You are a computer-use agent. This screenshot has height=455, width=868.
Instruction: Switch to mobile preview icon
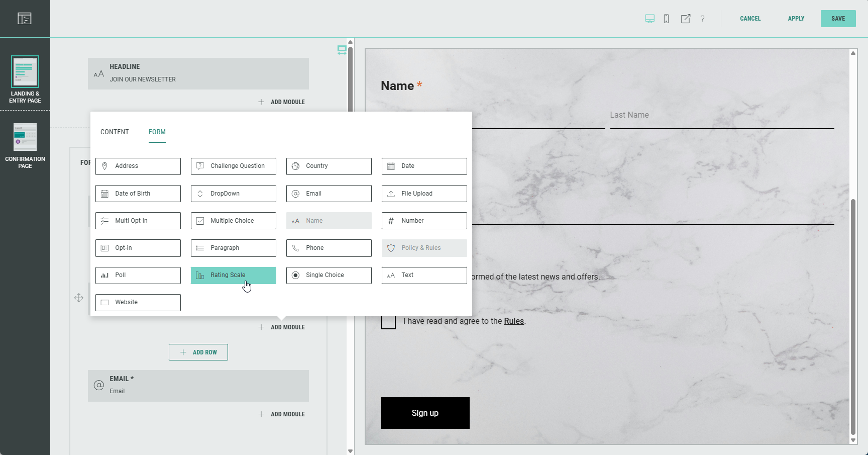pyautogui.click(x=666, y=19)
